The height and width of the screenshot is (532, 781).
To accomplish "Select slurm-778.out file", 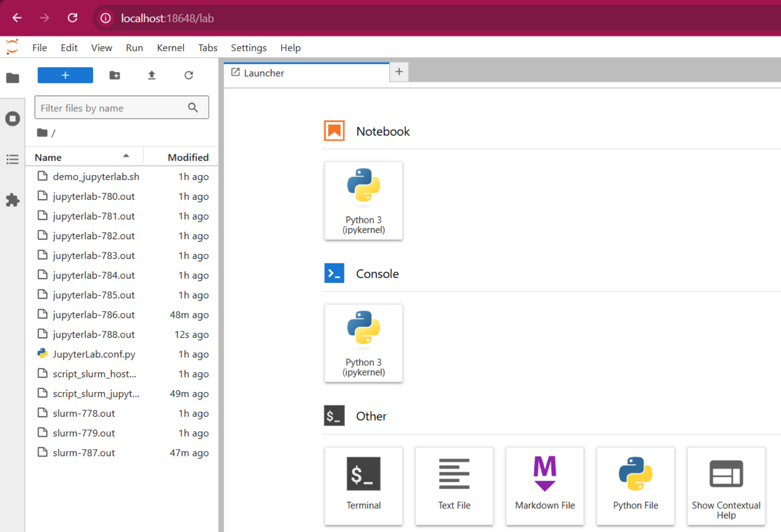I will [x=122, y=413].
